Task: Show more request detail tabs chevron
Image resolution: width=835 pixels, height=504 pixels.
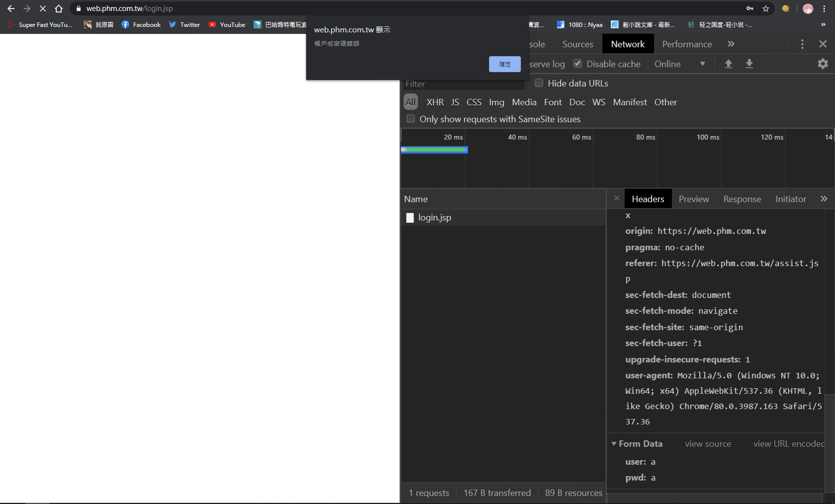Action: pos(824,199)
